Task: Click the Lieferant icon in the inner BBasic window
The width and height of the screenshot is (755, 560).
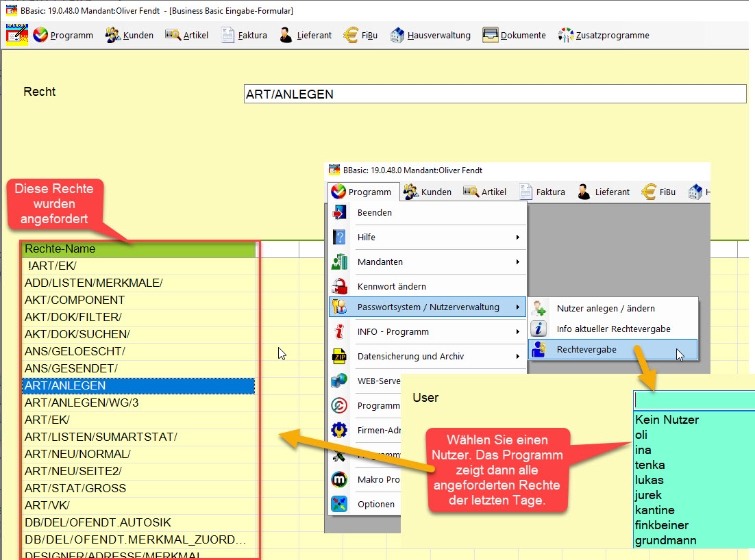Action: coord(584,192)
